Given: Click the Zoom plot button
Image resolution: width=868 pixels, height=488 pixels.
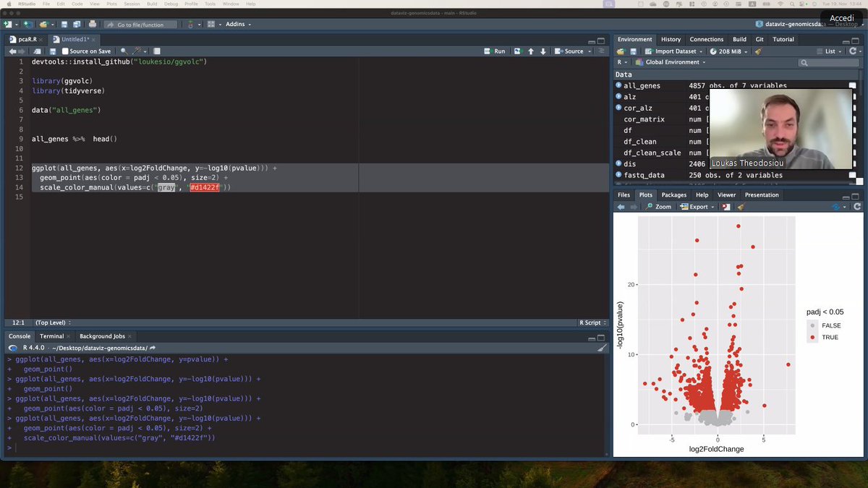Looking at the screenshot, I should (x=659, y=207).
